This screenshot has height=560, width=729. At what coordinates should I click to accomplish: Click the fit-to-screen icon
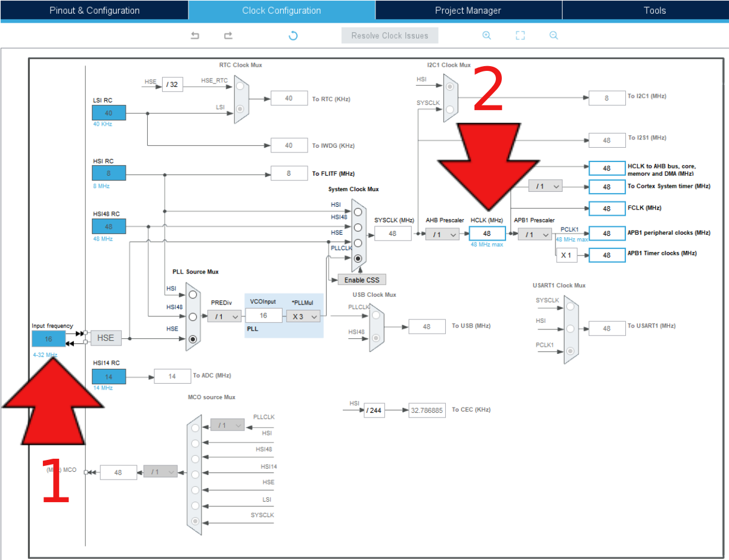[520, 36]
